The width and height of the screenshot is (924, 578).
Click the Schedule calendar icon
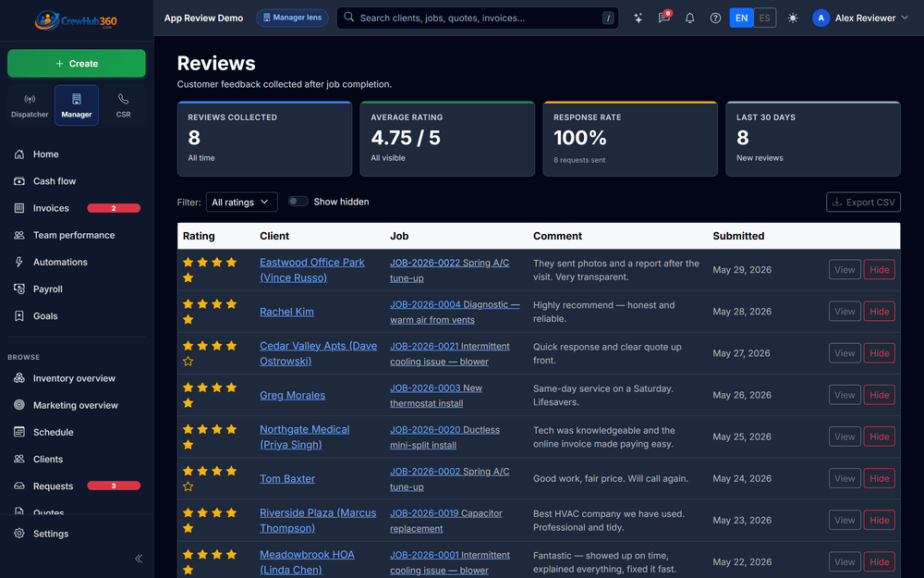click(x=19, y=432)
